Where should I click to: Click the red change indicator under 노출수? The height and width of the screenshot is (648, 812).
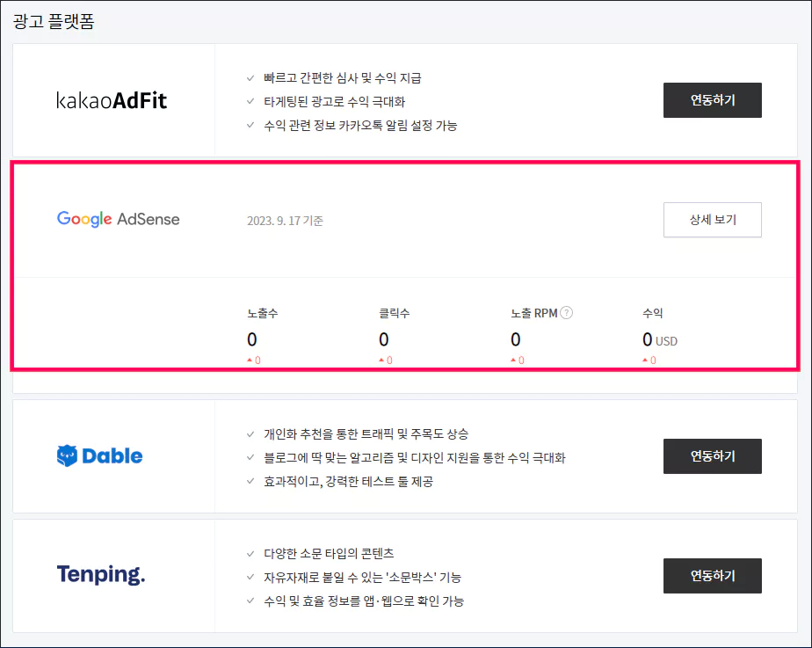254,360
